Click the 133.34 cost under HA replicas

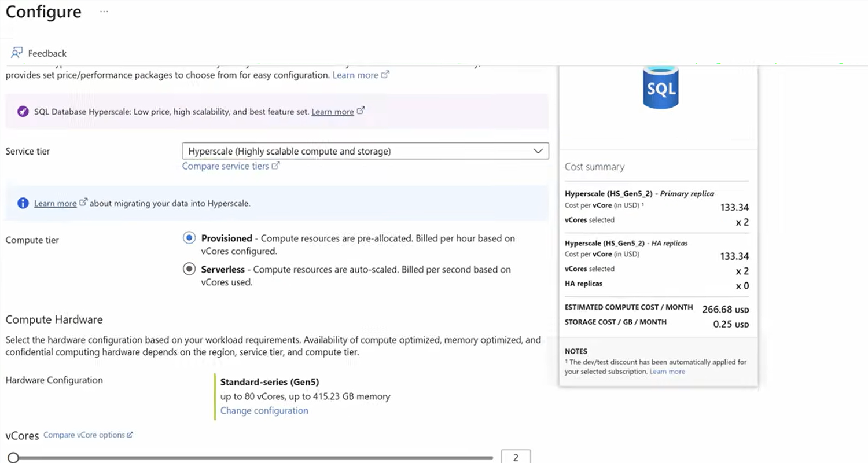pos(734,256)
